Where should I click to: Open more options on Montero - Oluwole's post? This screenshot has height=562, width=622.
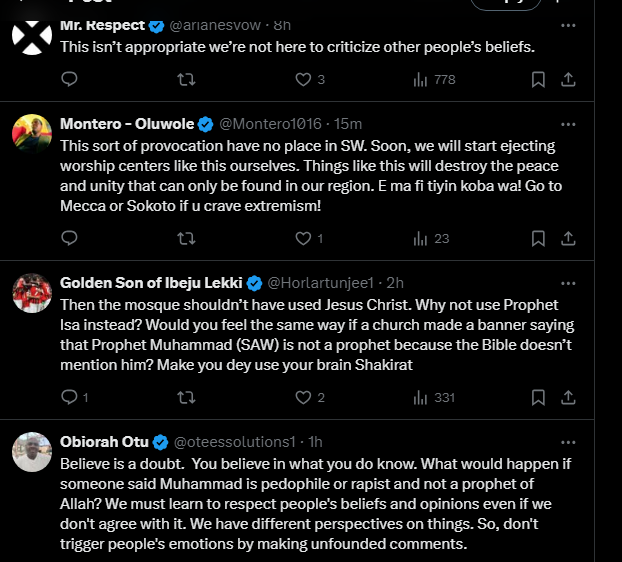click(568, 124)
